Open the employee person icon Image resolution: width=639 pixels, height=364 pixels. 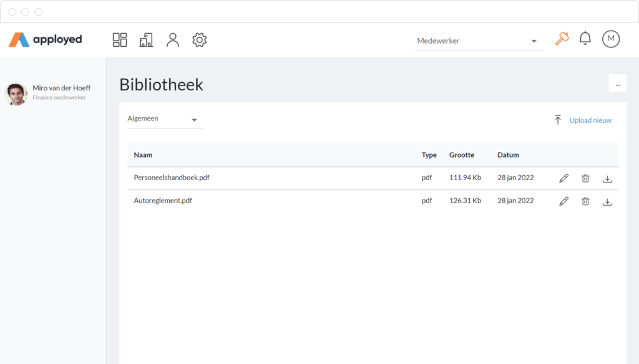pos(173,40)
